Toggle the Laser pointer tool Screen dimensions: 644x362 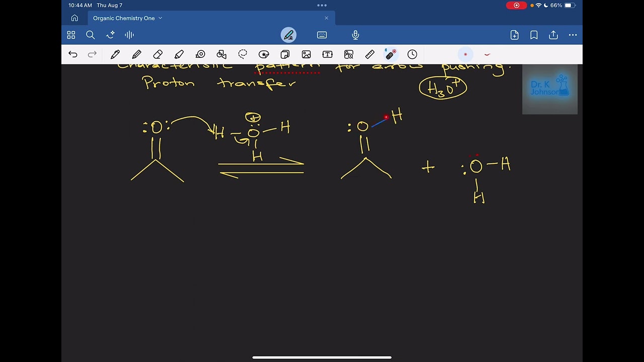click(x=391, y=54)
